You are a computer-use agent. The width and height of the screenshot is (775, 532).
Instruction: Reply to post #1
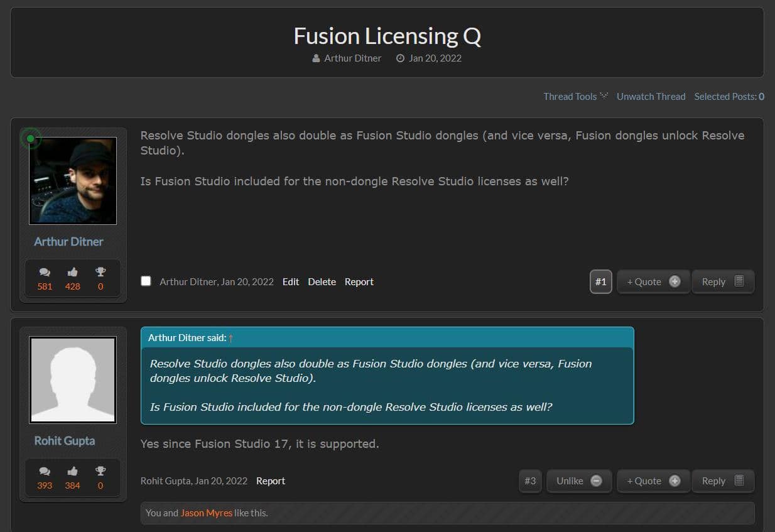723,281
